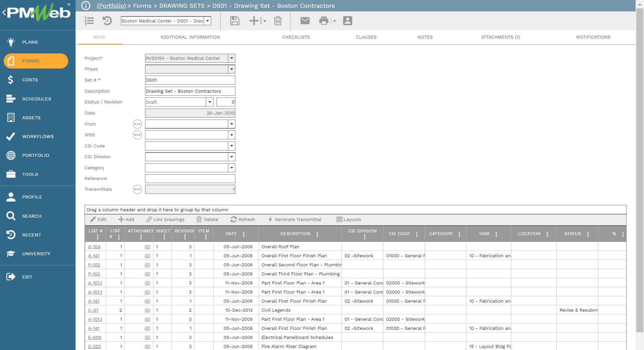Image resolution: width=644 pixels, height=350 pixels.
Task: Print the form with printer icon
Action: pyautogui.click(x=324, y=21)
